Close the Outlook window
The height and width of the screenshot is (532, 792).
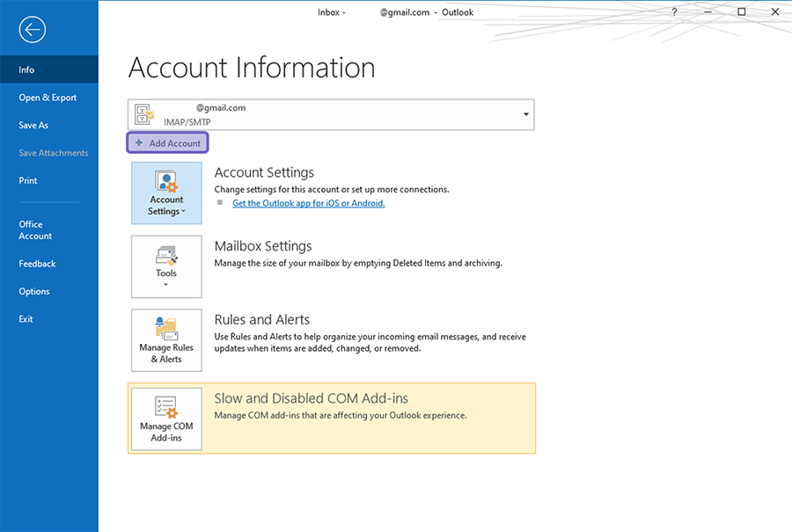[775, 11]
